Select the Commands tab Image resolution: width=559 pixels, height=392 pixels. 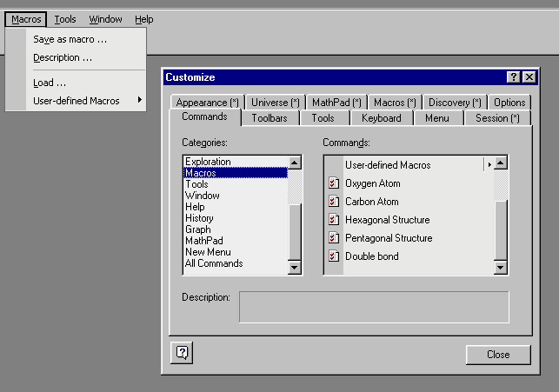pyautogui.click(x=204, y=116)
